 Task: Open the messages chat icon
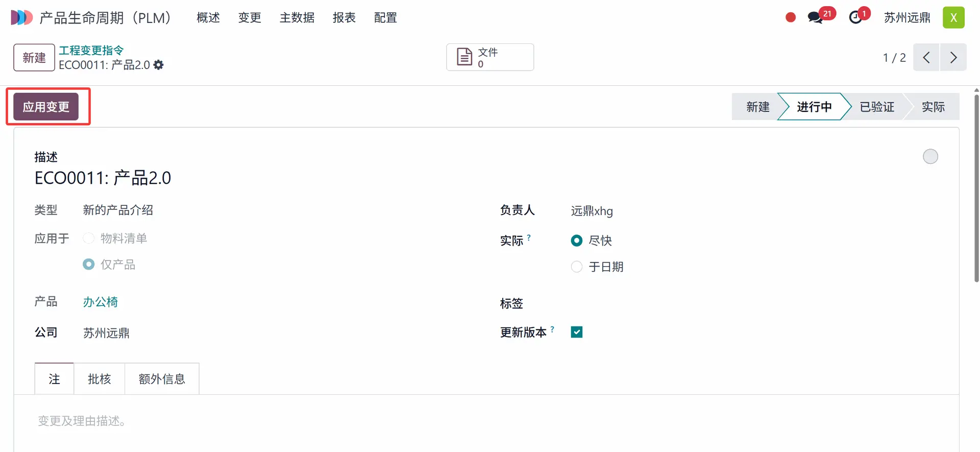(x=815, y=18)
